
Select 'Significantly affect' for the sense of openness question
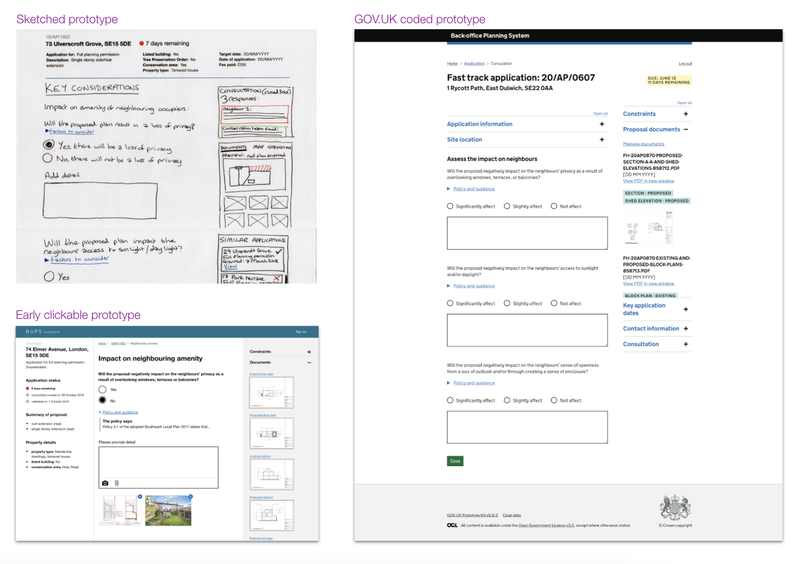click(450, 400)
